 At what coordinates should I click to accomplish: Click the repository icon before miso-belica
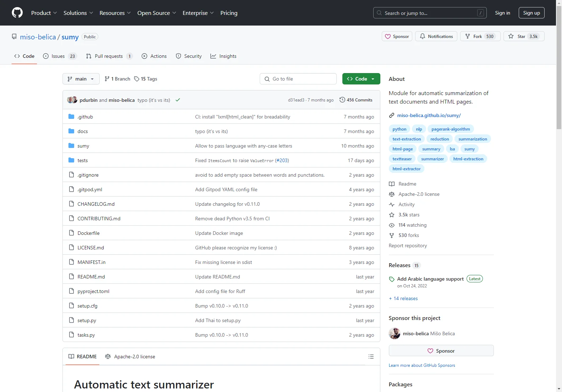click(14, 37)
